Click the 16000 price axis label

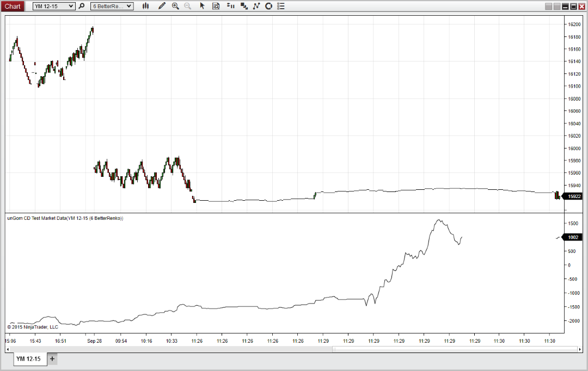point(574,149)
